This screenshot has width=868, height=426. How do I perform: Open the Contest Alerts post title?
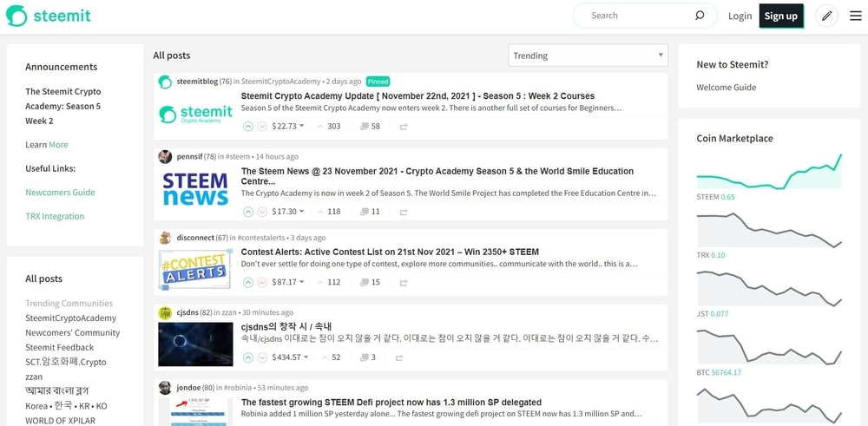[391, 252]
